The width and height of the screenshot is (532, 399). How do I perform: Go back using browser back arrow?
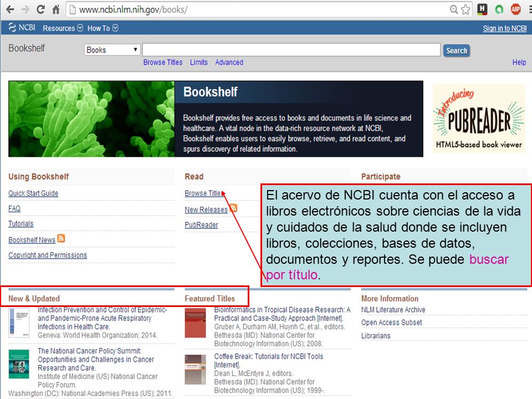coord(10,9)
